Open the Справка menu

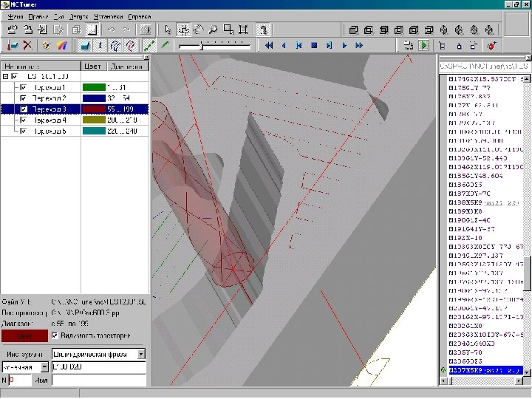point(140,16)
